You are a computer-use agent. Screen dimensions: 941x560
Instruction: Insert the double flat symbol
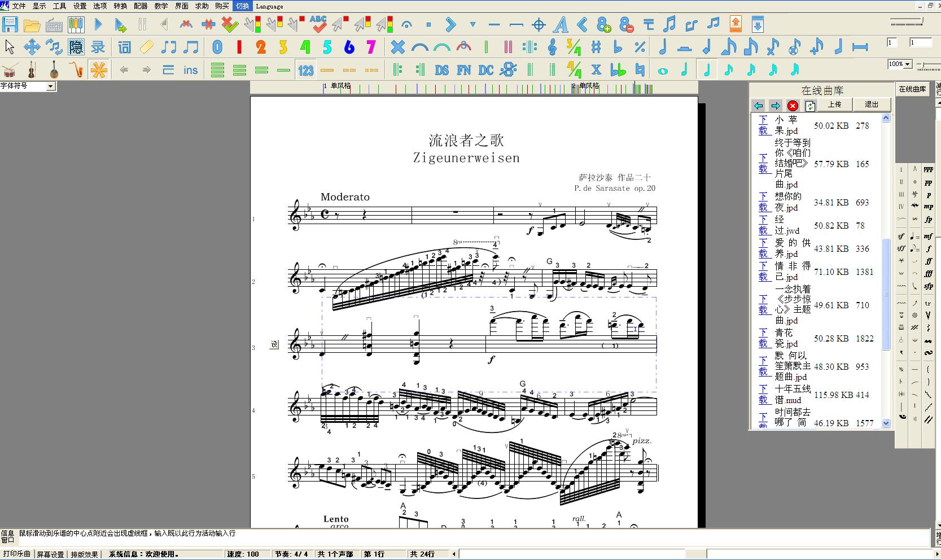coord(618,70)
